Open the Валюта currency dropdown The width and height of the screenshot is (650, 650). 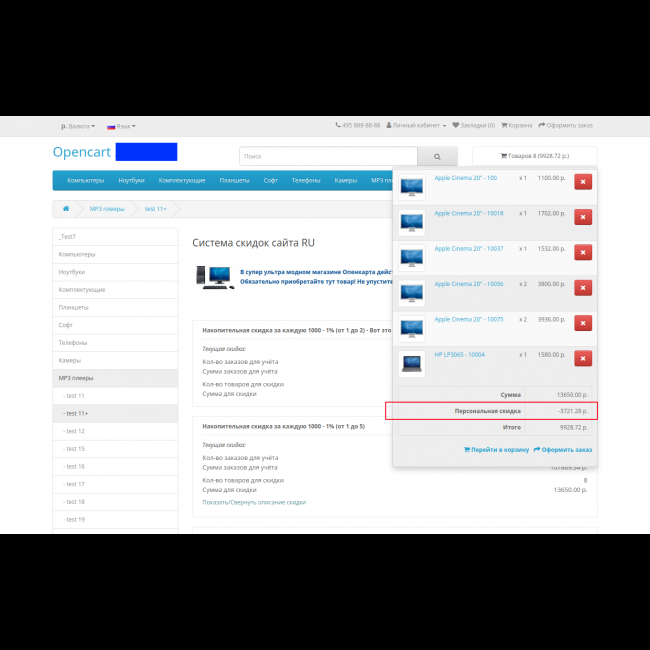coord(78,126)
